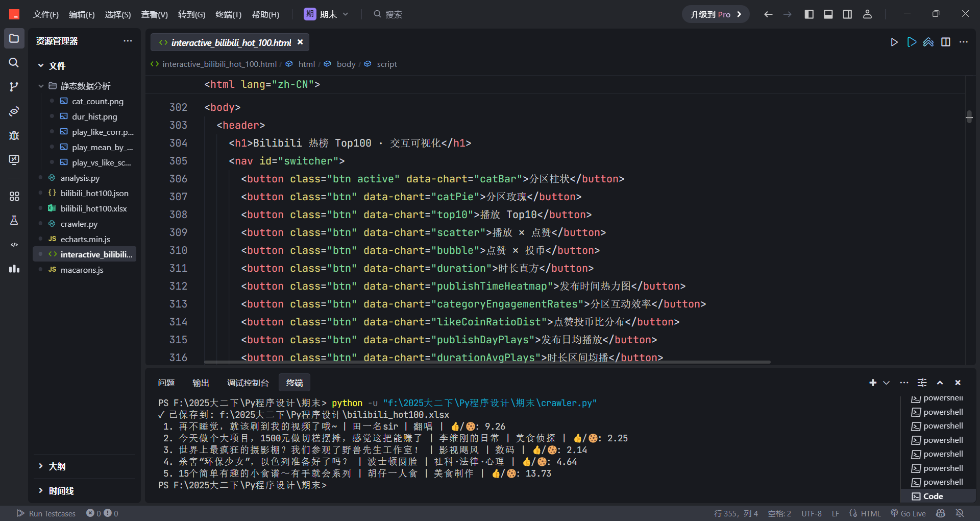Toggle the bottom panel layout icon
This screenshot has width=980, height=521.
tap(828, 14)
